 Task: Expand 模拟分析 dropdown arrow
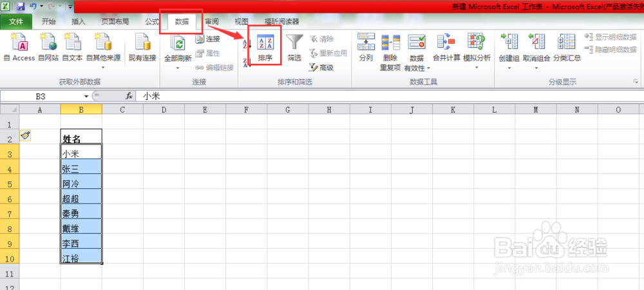pos(477,68)
